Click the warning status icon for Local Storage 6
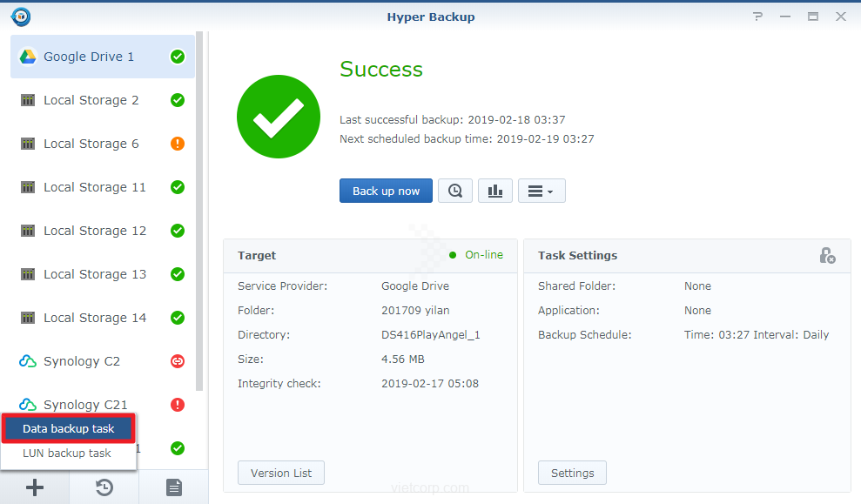This screenshot has height=504, width=861. tap(178, 144)
